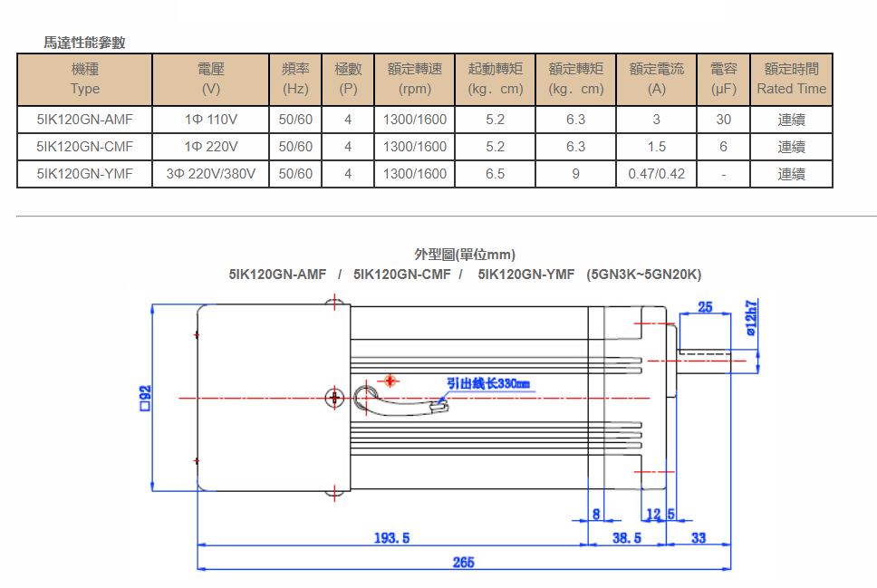The width and height of the screenshot is (877, 588).
Task: Click the □92 square dimension label
Action: 146,398
